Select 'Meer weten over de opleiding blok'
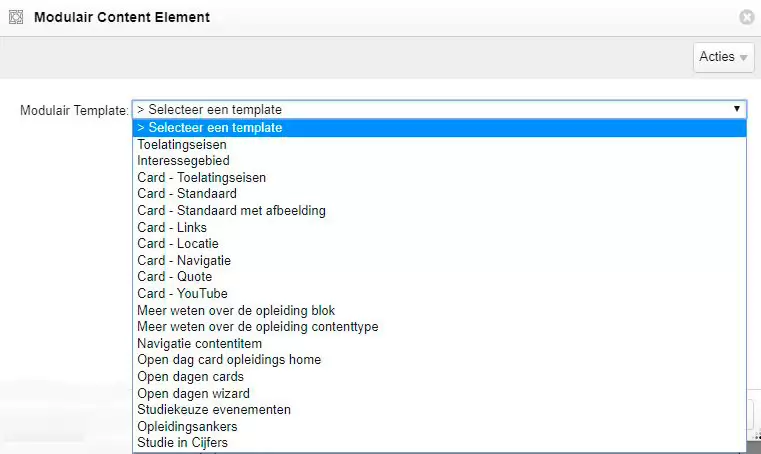The height and width of the screenshot is (454, 761). point(236,310)
